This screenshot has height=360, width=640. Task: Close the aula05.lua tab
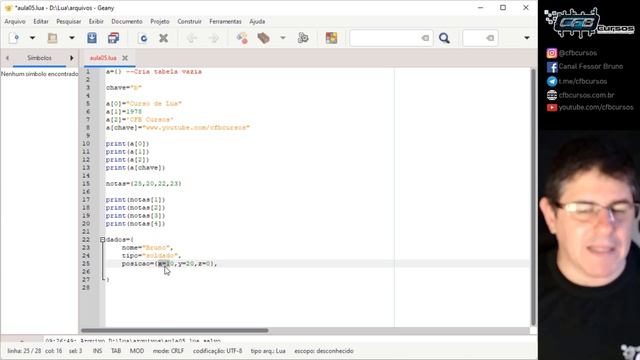click(x=125, y=58)
